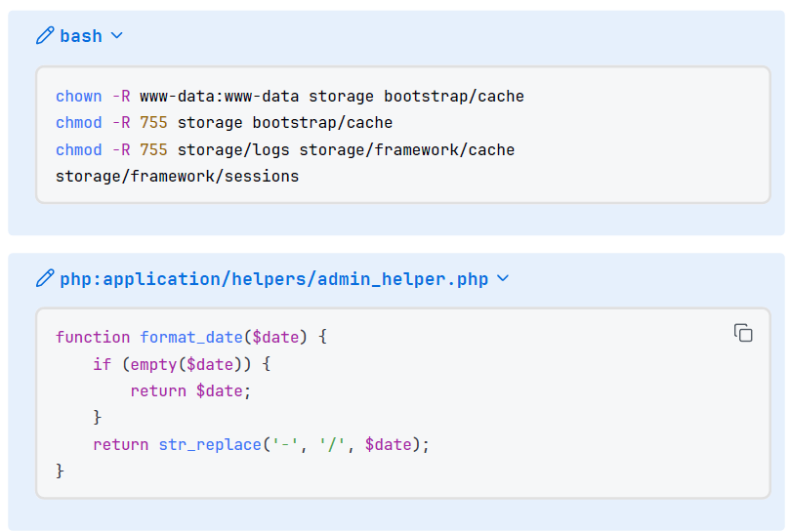Click the pencil icon beside php:application/helpers/admin_helper.php
This screenshot has width=789, height=532.
click(45, 279)
